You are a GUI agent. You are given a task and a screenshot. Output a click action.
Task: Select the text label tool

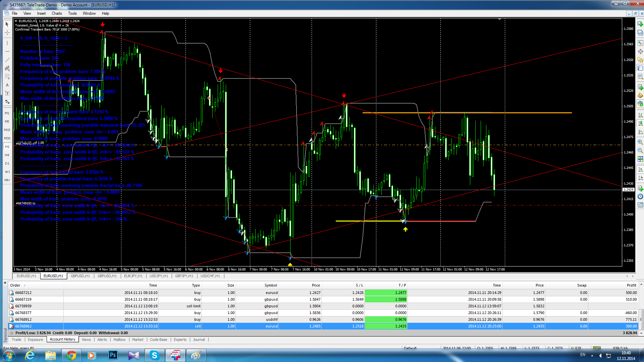(7, 93)
